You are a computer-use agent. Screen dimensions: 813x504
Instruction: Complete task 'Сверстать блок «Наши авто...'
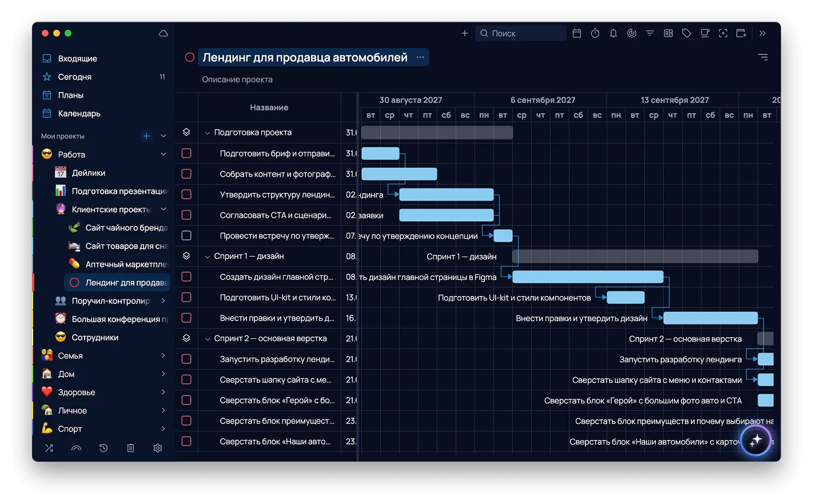click(186, 441)
